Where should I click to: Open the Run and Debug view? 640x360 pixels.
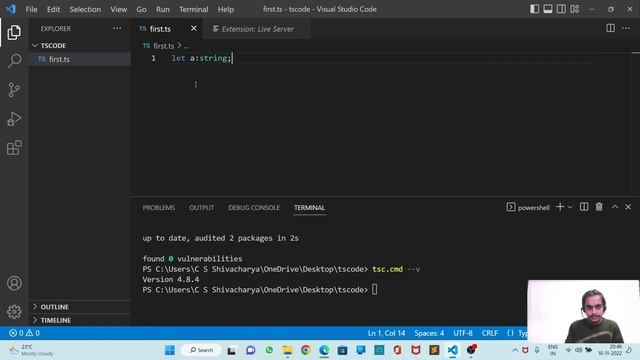tap(14, 119)
